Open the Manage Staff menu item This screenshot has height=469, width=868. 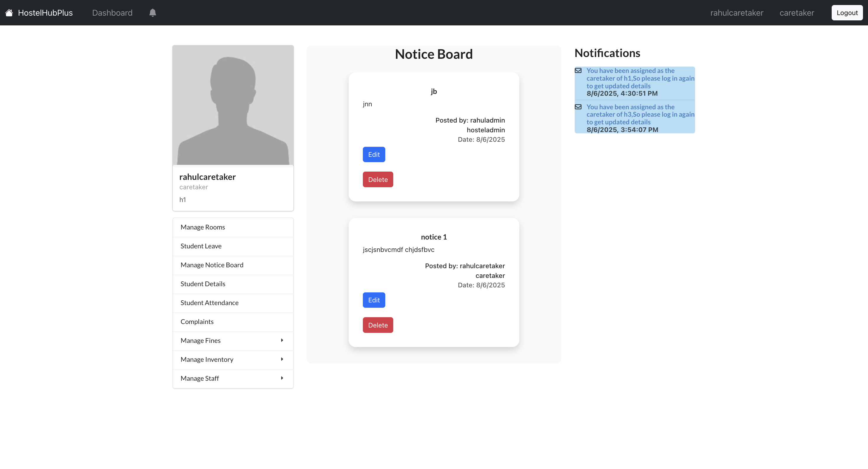pyautogui.click(x=233, y=378)
